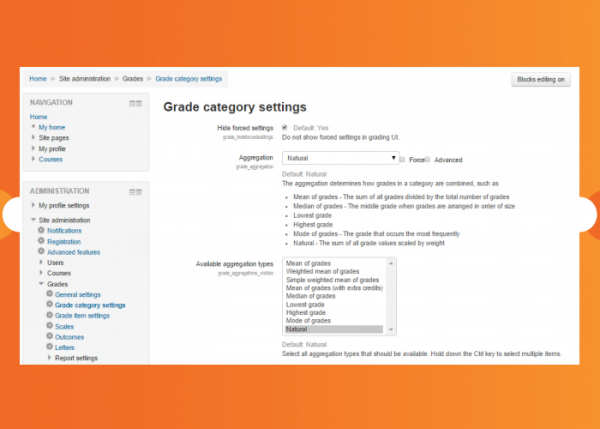The width and height of the screenshot is (600, 429).
Task: Open the Aggregation dropdown showing Natural
Action: [x=340, y=158]
